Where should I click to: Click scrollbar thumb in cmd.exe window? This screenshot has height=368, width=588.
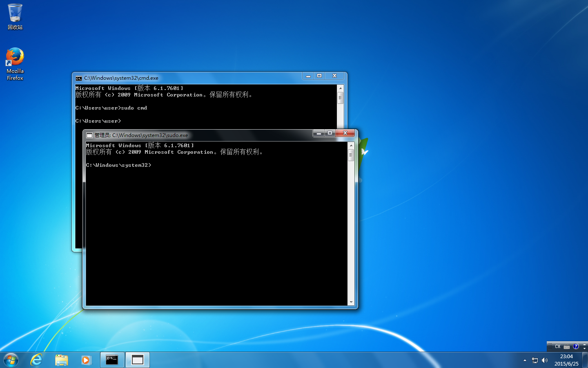click(340, 98)
